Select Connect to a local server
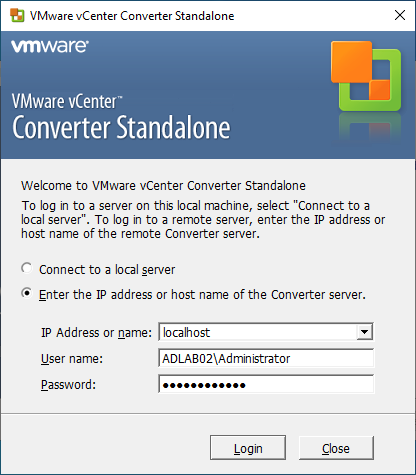This screenshot has height=475, width=416. pyautogui.click(x=27, y=268)
